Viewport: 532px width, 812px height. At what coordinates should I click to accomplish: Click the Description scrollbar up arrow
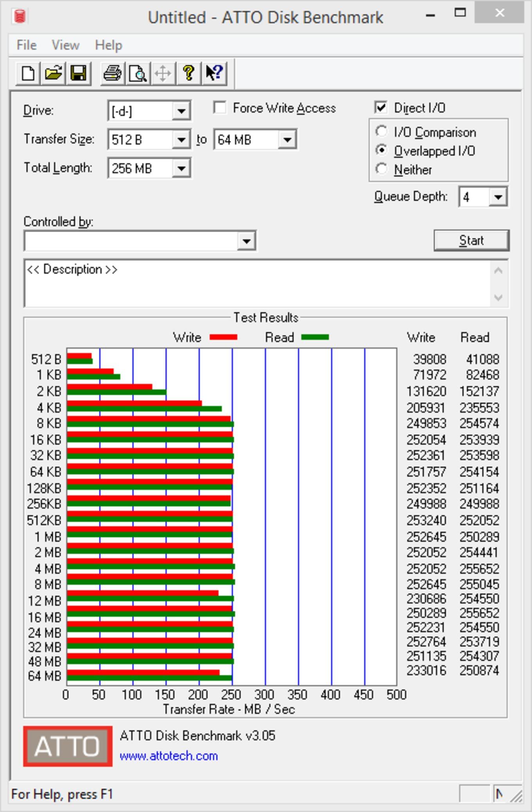pos(498,271)
